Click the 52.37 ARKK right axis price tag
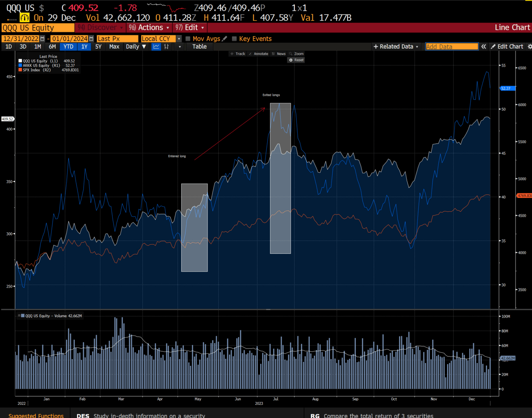The height and width of the screenshot is (418, 532). 508,88
